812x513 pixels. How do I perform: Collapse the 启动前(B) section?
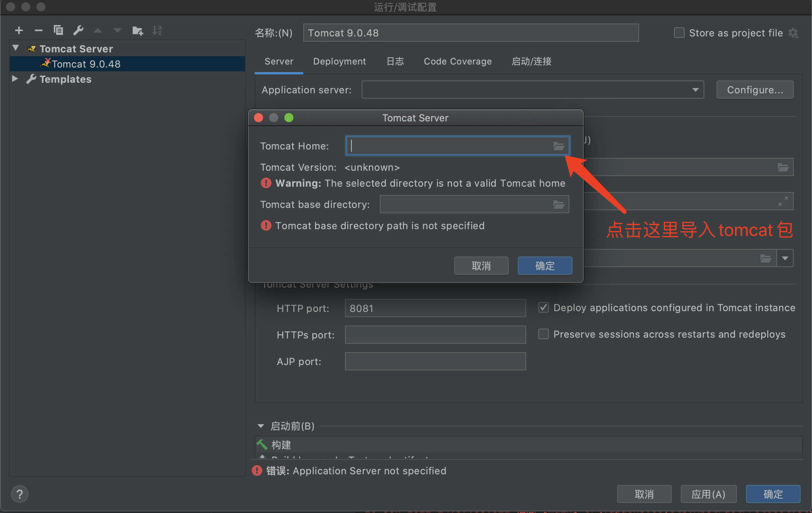click(261, 426)
